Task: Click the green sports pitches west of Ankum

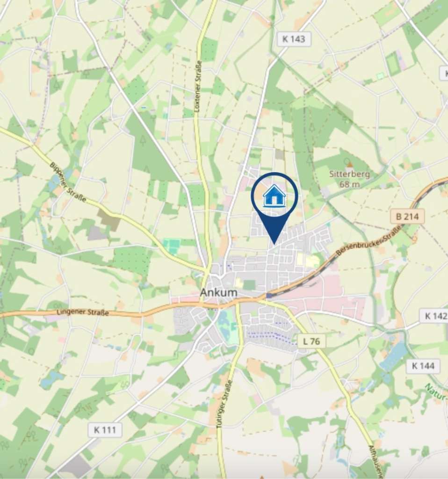Action: [x=171, y=247]
